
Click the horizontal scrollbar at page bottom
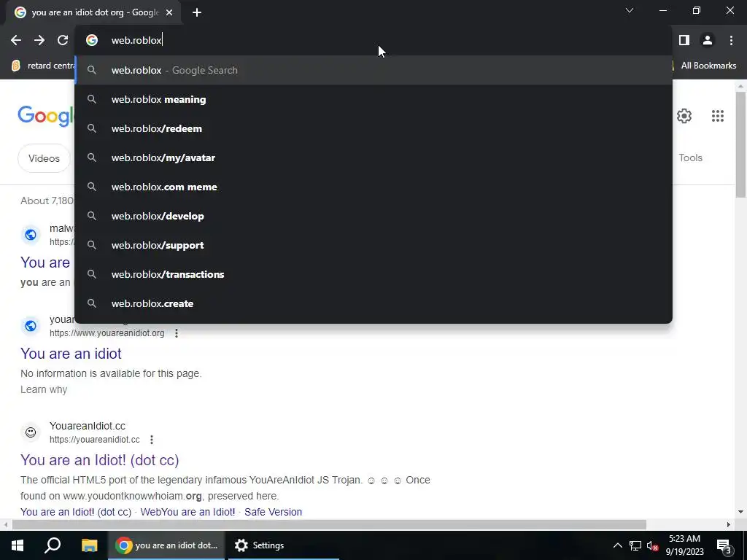click(329, 525)
